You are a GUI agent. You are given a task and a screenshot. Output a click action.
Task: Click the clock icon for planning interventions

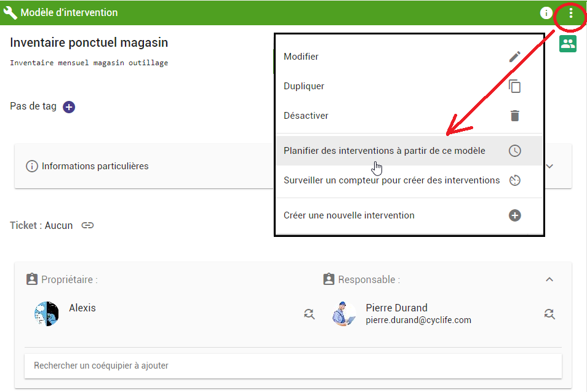tap(515, 151)
